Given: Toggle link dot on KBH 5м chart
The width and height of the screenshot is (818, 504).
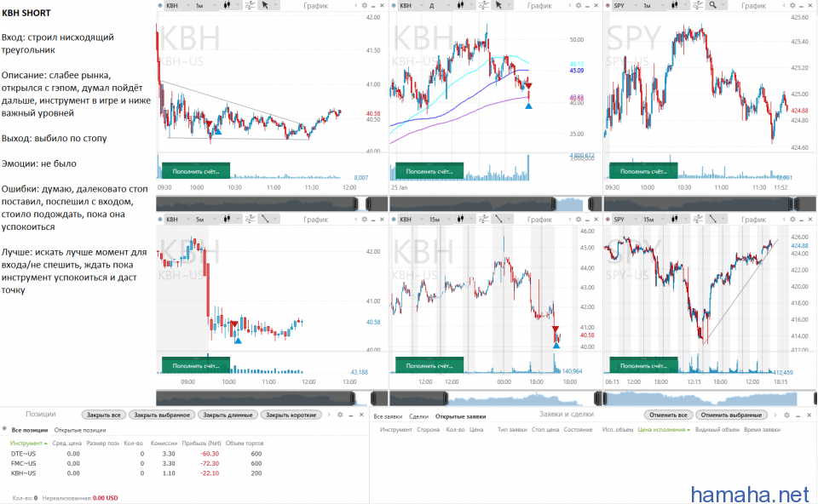Looking at the screenshot, I should [x=160, y=220].
